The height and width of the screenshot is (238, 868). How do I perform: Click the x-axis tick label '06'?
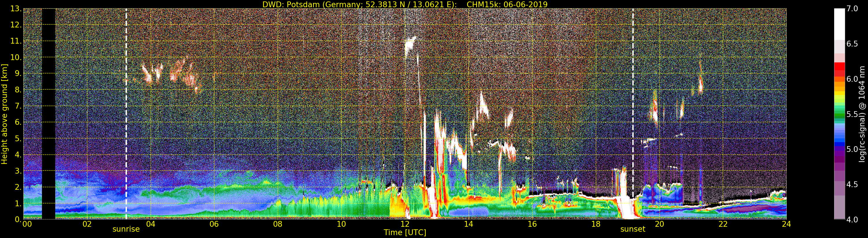[214, 224]
